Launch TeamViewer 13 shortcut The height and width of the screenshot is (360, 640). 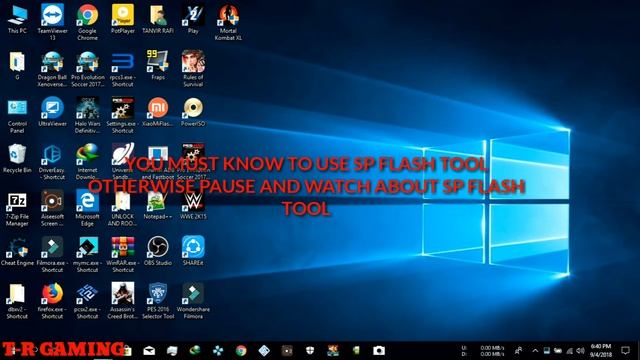click(x=53, y=22)
